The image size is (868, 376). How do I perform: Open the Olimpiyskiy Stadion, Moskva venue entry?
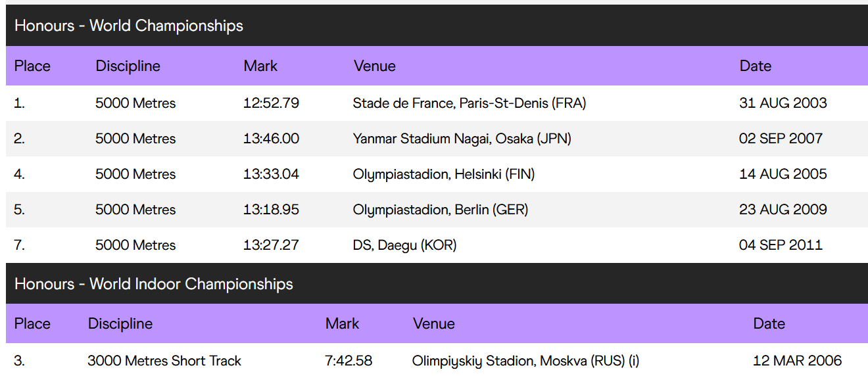[525, 361]
